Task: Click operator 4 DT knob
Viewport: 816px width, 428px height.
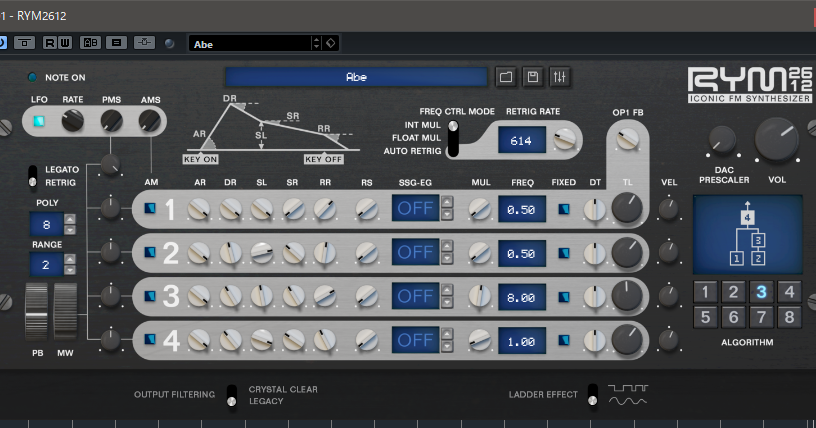Action: coord(595,340)
